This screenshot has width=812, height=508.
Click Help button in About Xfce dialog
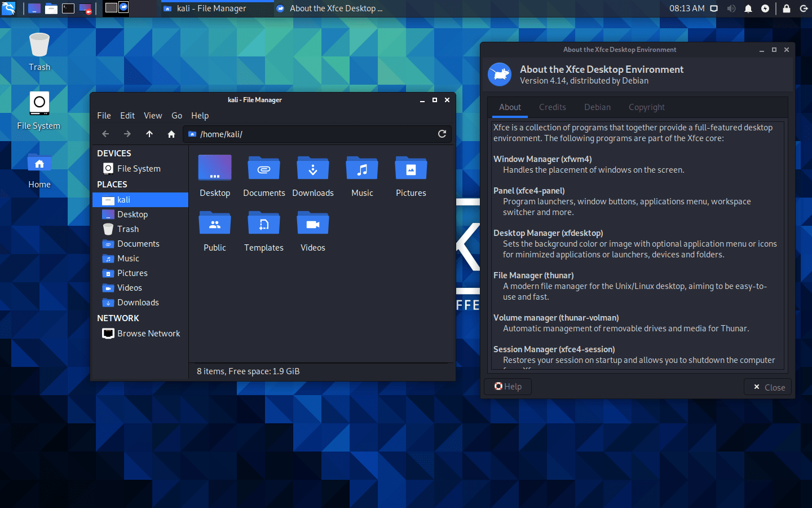(507, 387)
